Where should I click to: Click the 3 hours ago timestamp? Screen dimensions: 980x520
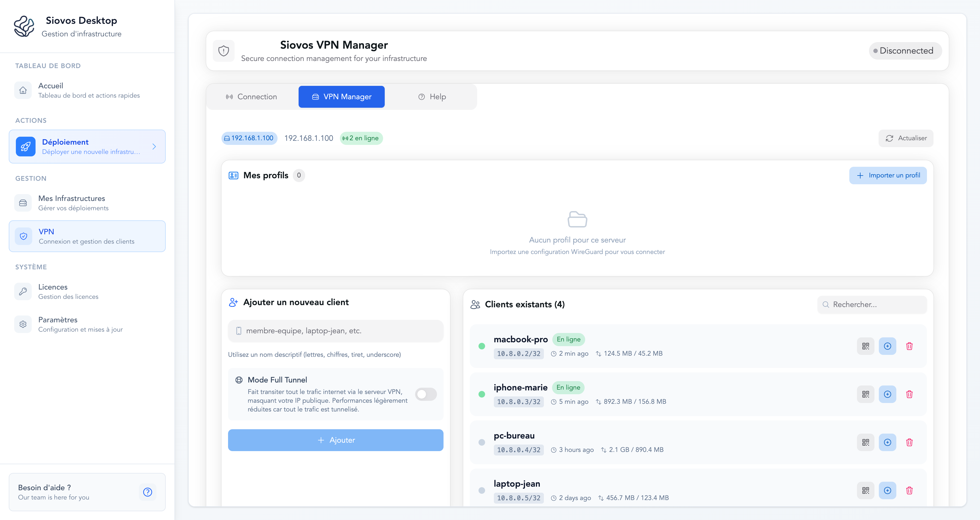point(576,450)
